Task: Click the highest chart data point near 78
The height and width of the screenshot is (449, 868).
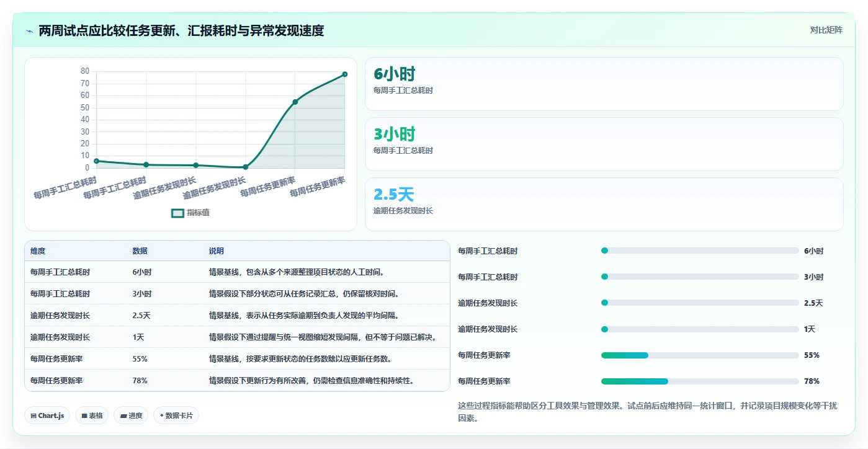Action: (x=344, y=74)
